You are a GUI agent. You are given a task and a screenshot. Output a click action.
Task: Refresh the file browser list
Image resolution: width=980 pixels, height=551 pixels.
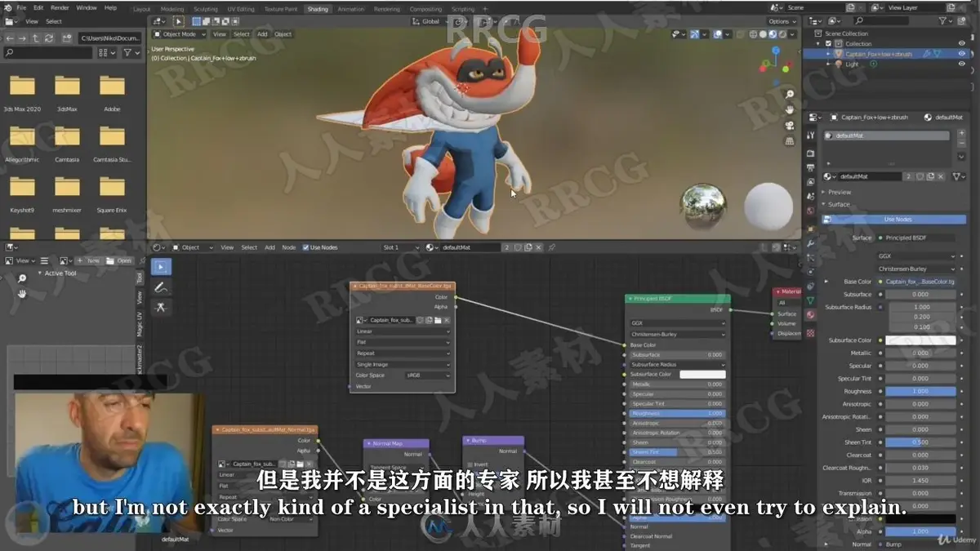pos(50,38)
